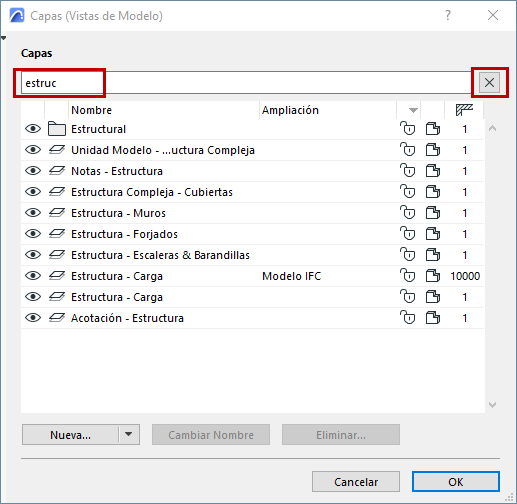Hide the Acotación - Estructura layer
Screen dimensions: 517x504
(33, 318)
